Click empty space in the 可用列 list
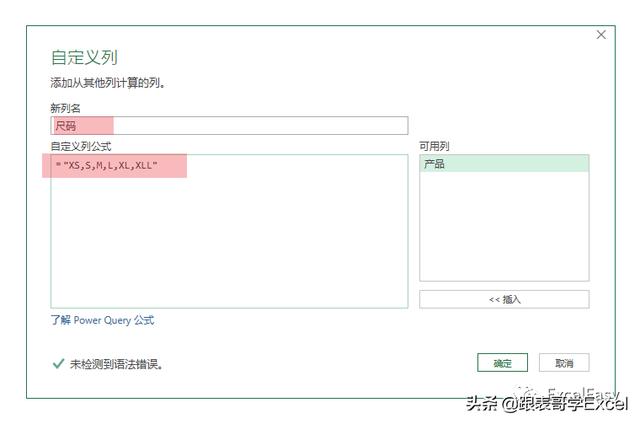The height and width of the screenshot is (424, 640). (x=504, y=226)
